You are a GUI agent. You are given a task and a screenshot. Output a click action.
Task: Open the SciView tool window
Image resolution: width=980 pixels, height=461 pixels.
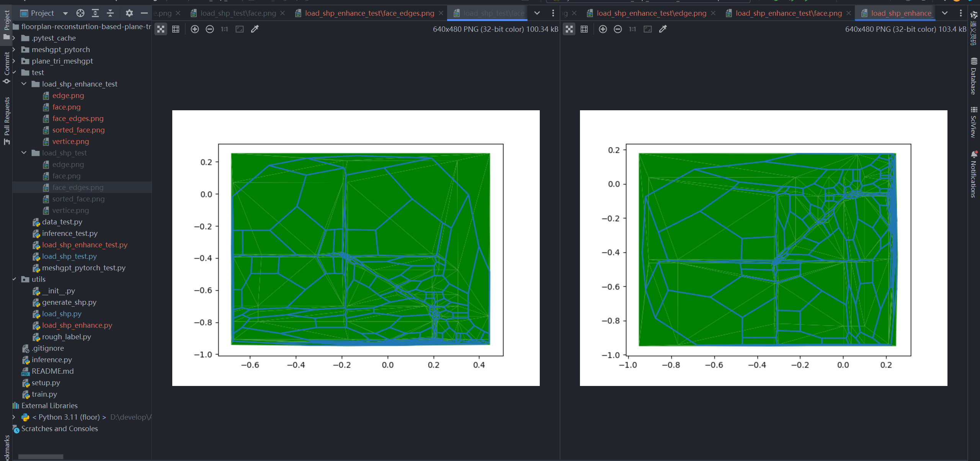coord(974,122)
